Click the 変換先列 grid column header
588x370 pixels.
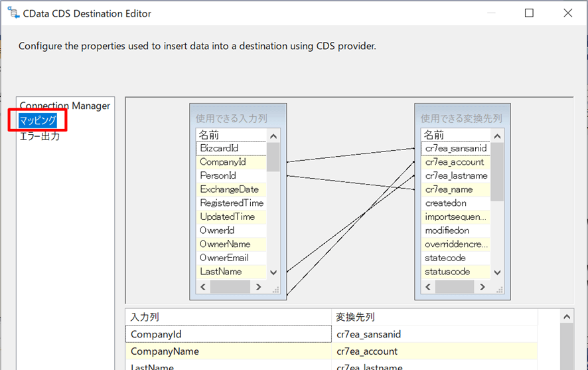pos(435,317)
